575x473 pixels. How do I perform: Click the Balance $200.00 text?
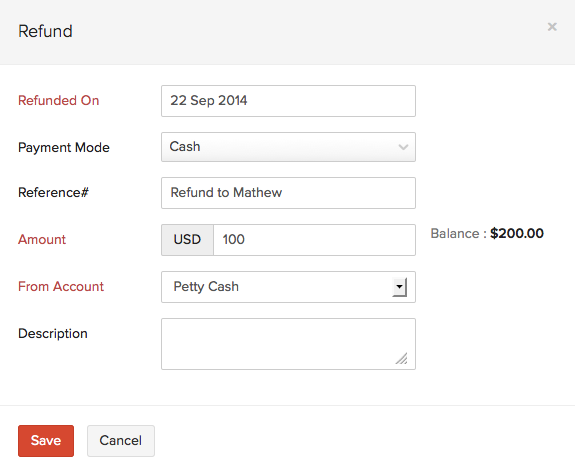487,234
